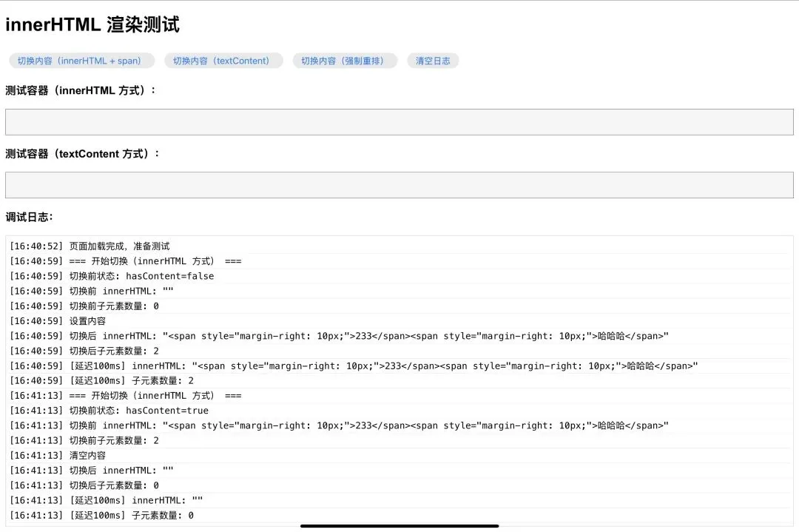
Task: Click the 16:40:59 [延迟100ms] innerHTML span line
Action: [399, 366]
